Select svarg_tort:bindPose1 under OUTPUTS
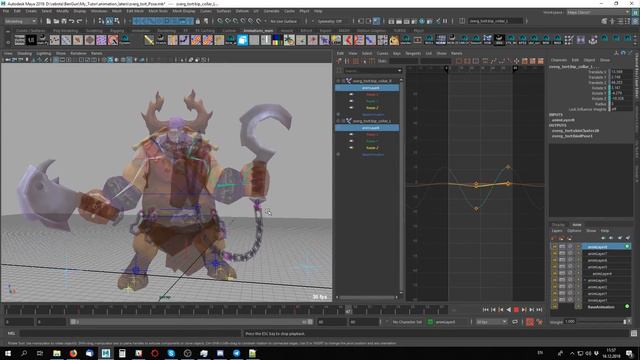This screenshot has width=640, height=360. (x=572, y=136)
